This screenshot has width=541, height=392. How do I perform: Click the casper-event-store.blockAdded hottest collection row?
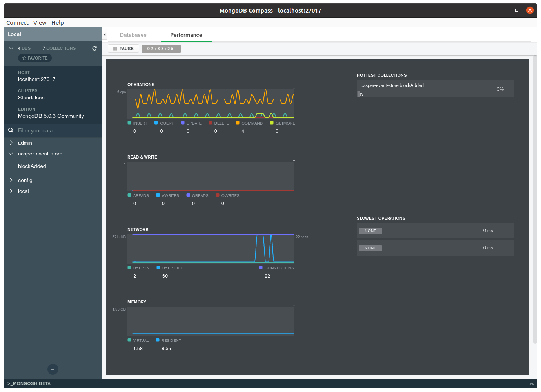coord(435,89)
